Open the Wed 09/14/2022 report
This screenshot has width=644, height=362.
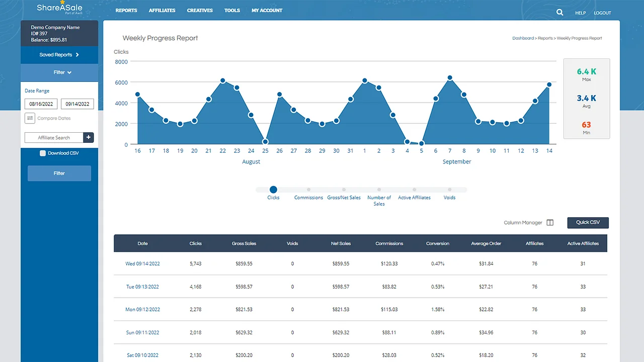[x=142, y=263]
